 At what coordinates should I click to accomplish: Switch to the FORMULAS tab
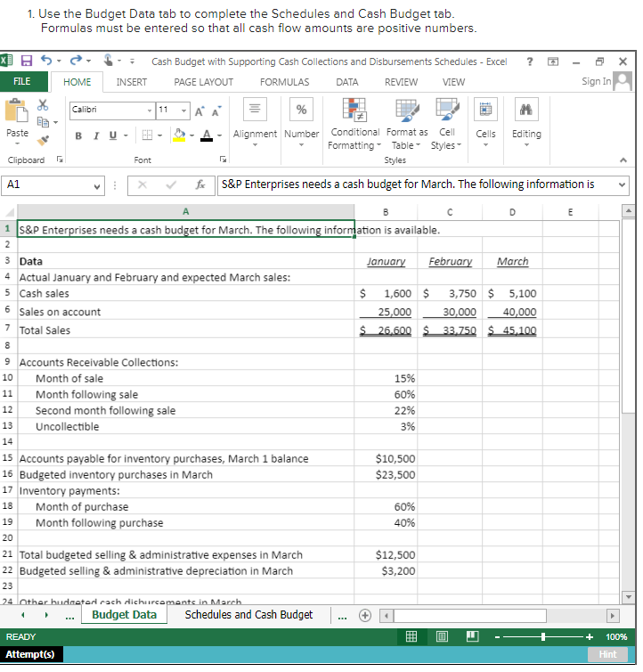click(x=284, y=82)
